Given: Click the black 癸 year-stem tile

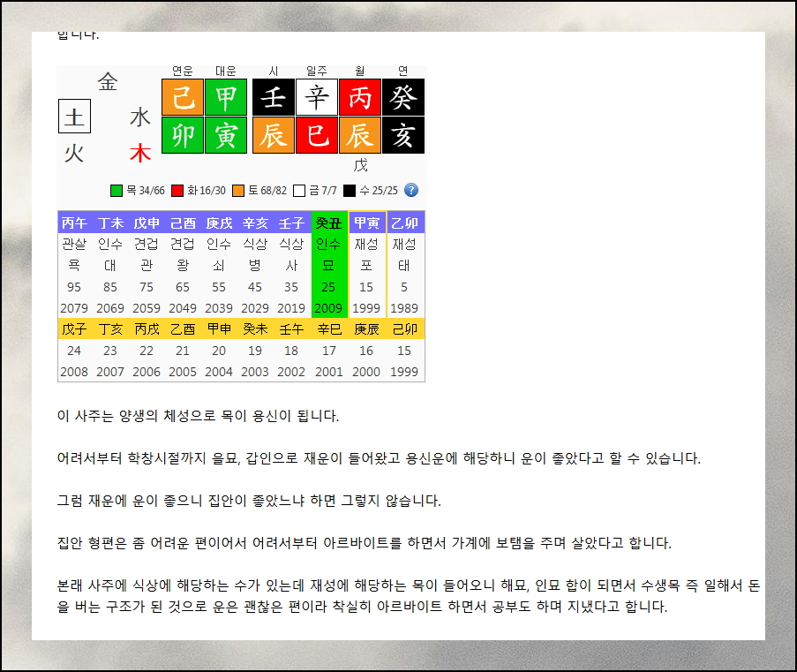Looking at the screenshot, I should tap(403, 97).
